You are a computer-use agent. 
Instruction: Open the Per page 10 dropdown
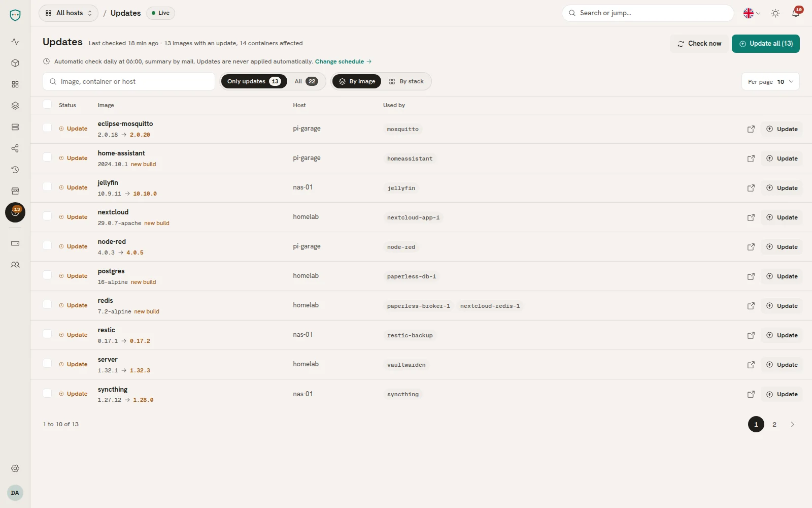click(770, 82)
